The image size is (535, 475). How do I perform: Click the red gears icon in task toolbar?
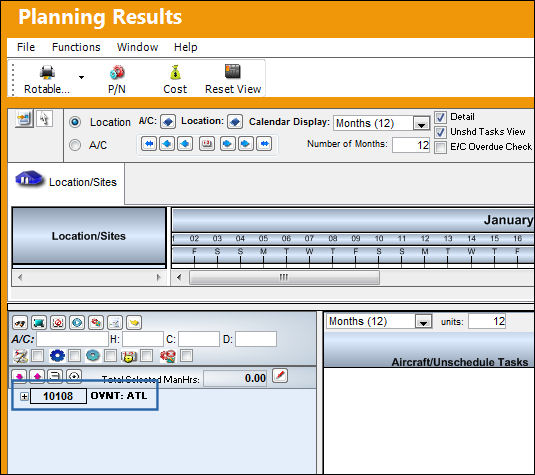96,322
